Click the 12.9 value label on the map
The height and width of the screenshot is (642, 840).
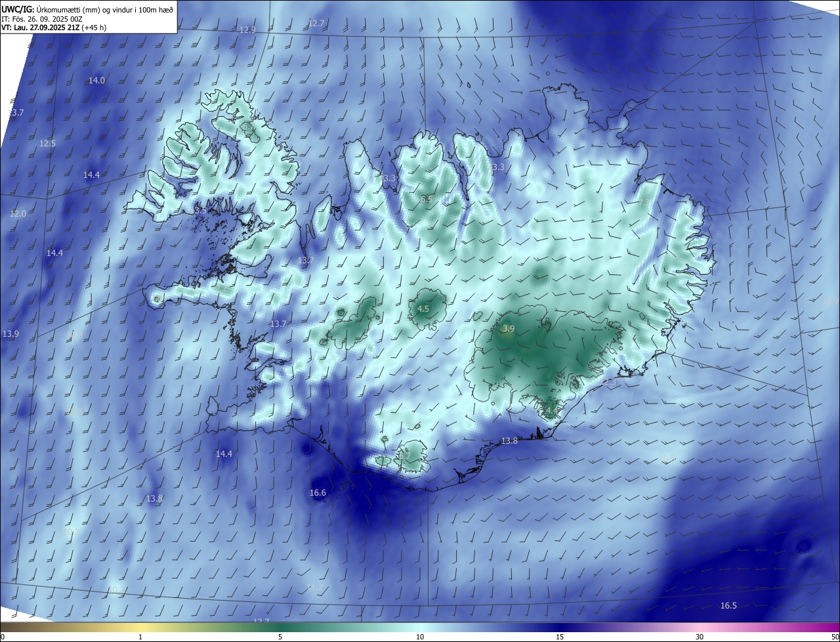pyautogui.click(x=247, y=30)
